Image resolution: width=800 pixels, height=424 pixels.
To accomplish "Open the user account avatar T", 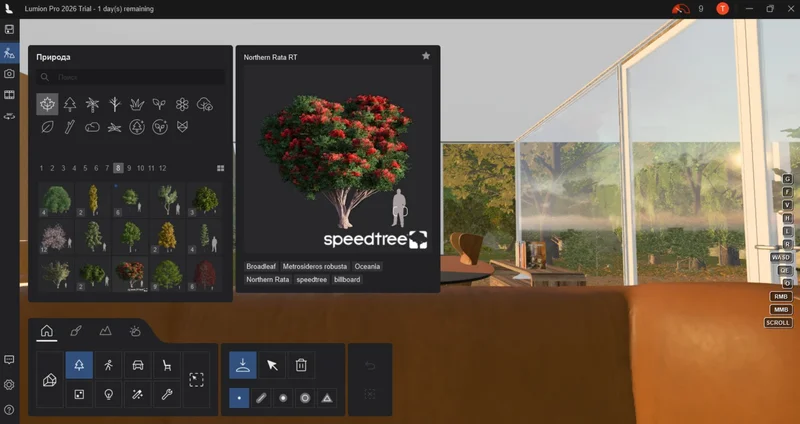I will (722, 9).
